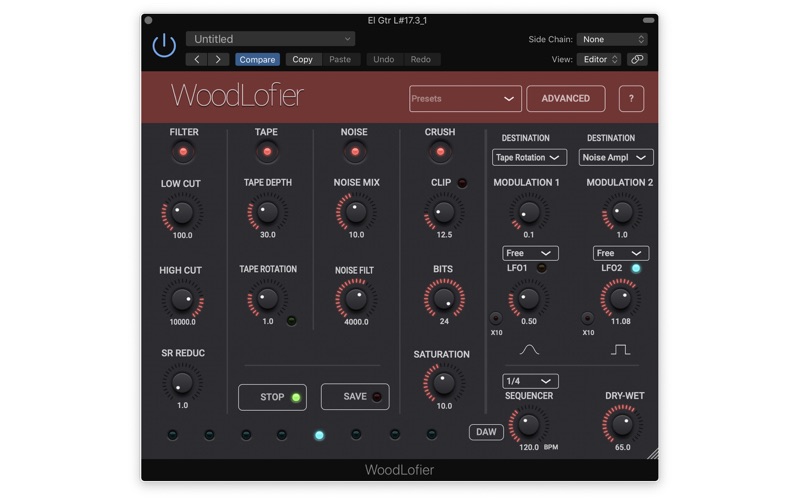Screen dimensions: 800x500
Task: Click the LFO2 rate knob
Action: point(620,299)
